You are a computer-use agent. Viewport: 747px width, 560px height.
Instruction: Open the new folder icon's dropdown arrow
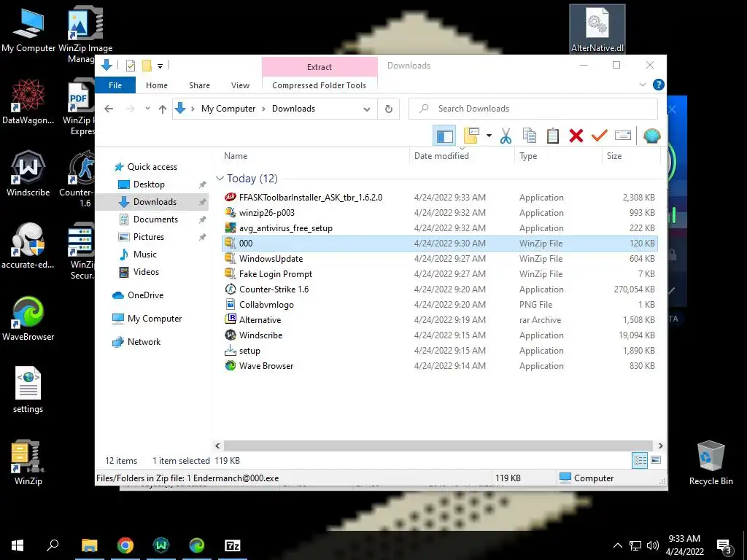(489, 136)
